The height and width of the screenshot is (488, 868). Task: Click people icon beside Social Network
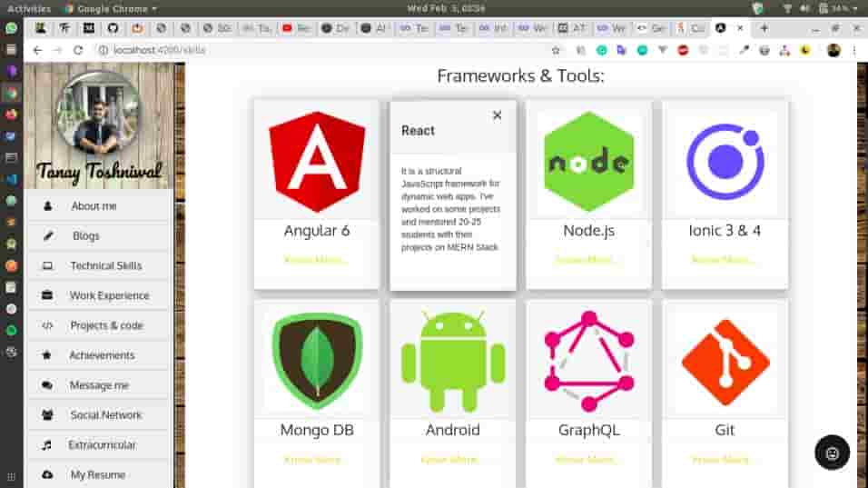pos(47,415)
